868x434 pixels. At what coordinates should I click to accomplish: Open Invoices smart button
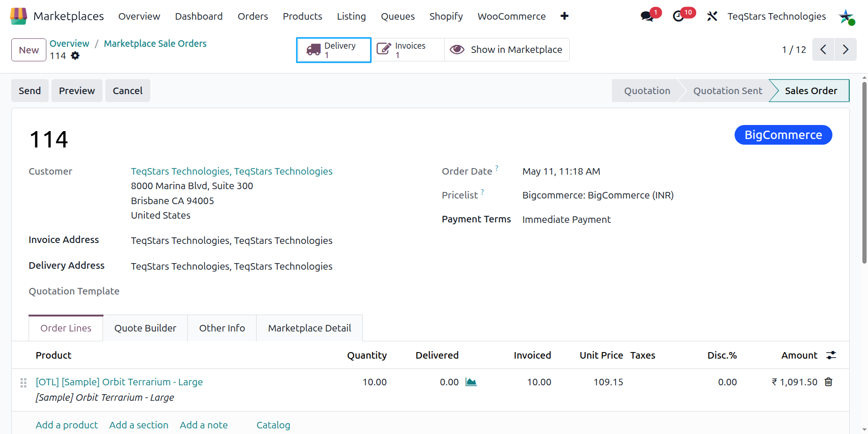[408, 50]
